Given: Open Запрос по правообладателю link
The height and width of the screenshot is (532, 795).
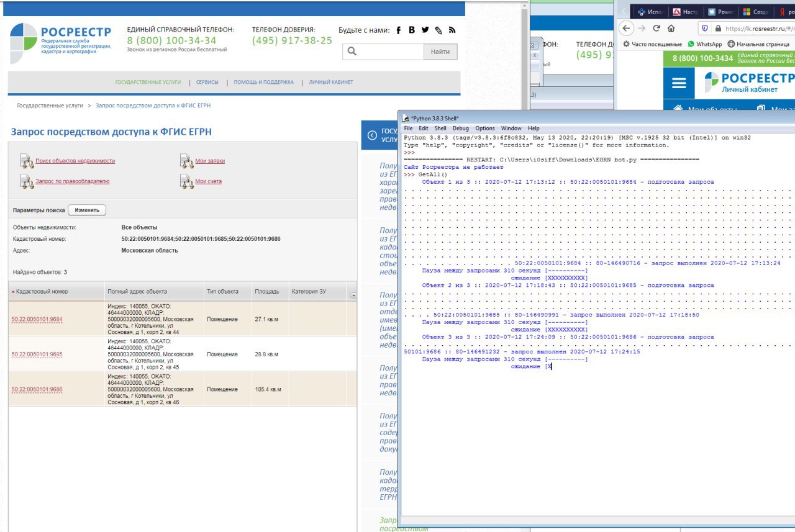Looking at the screenshot, I should point(72,181).
